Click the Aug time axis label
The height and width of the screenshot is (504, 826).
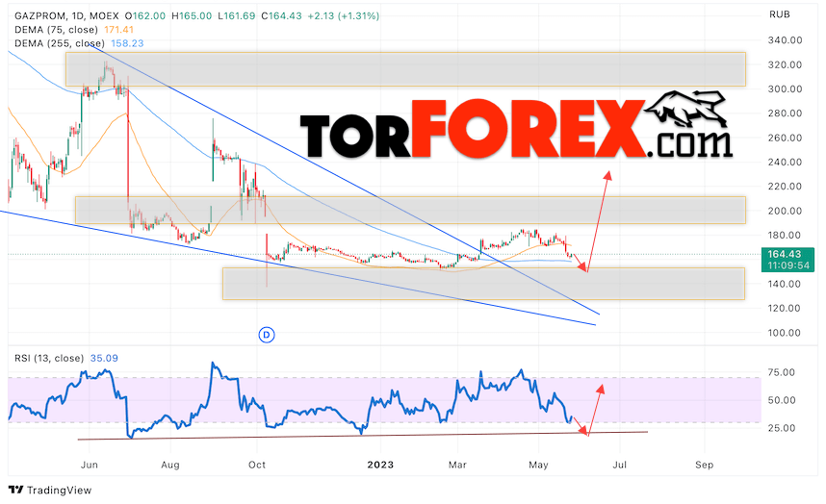[x=170, y=465]
